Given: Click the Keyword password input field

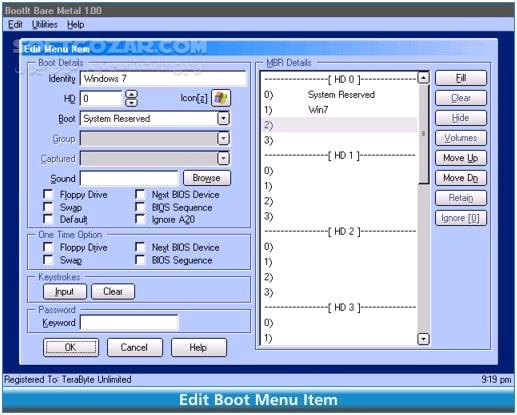Looking at the screenshot, I should [129, 322].
